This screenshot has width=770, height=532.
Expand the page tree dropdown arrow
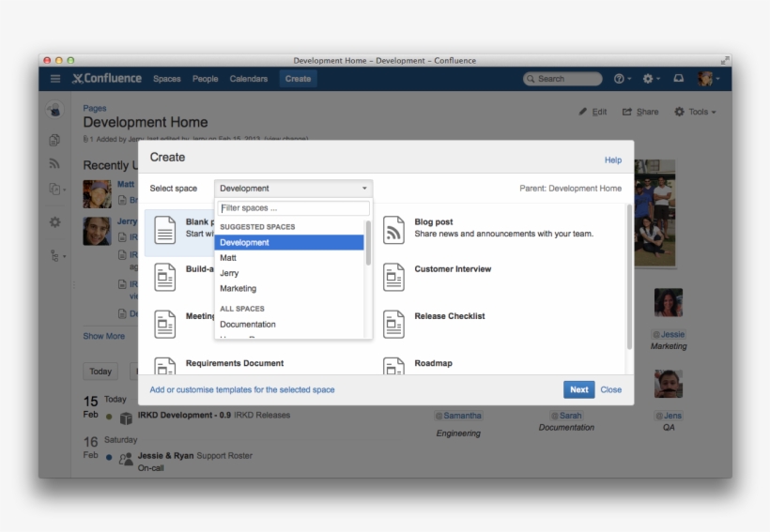65,256
